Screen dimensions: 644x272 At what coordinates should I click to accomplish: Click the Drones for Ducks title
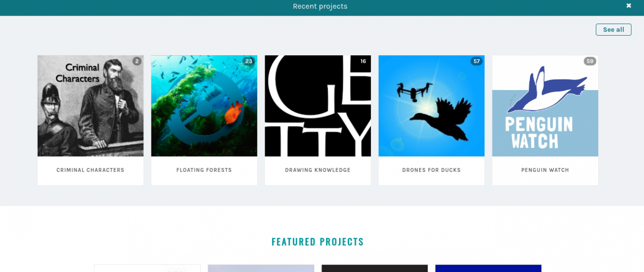(x=432, y=170)
